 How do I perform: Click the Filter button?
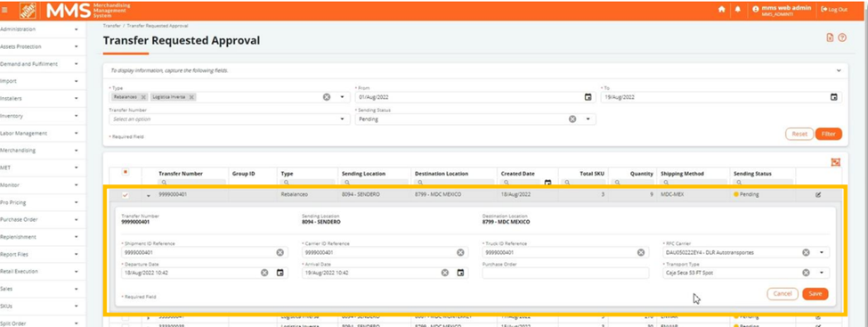[x=828, y=134]
